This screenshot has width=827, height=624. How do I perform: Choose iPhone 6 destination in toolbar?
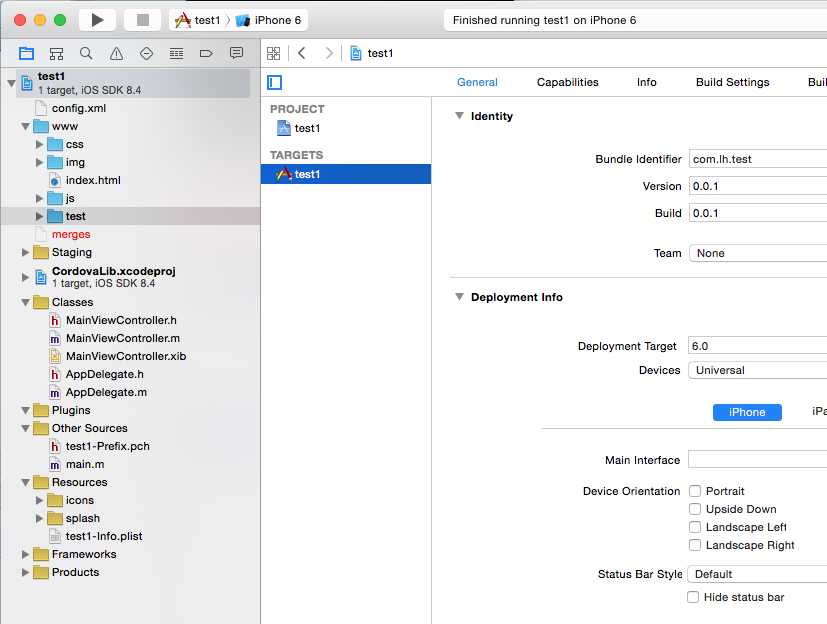[x=269, y=20]
